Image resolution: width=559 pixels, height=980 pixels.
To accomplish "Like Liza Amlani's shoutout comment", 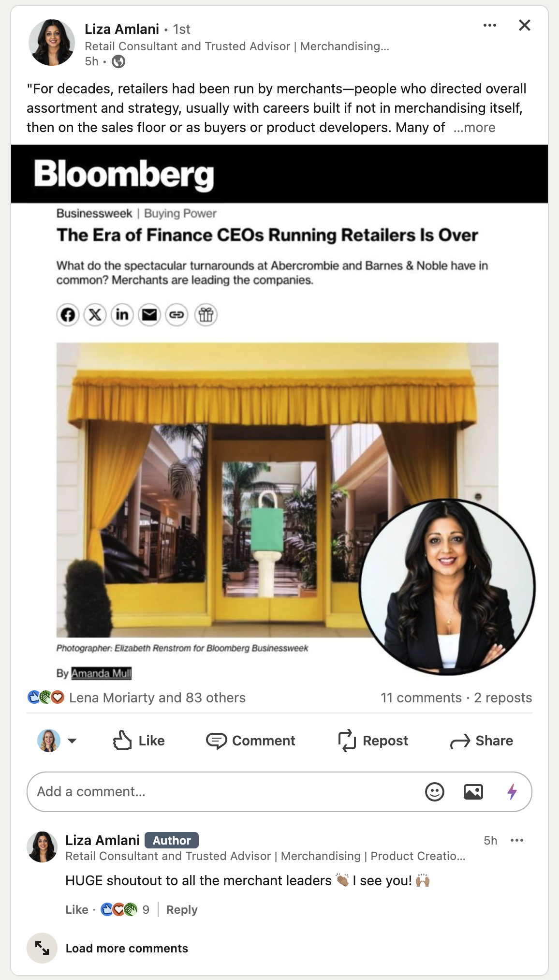I will click(77, 909).
